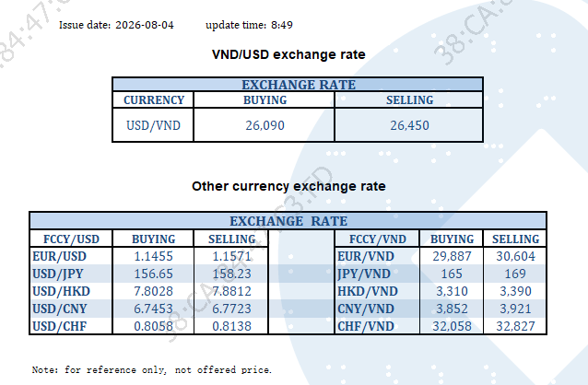This screenshot has height=385, width=588.
Task: Select the USD/CHF row label
Action: (x=59, y=327)
